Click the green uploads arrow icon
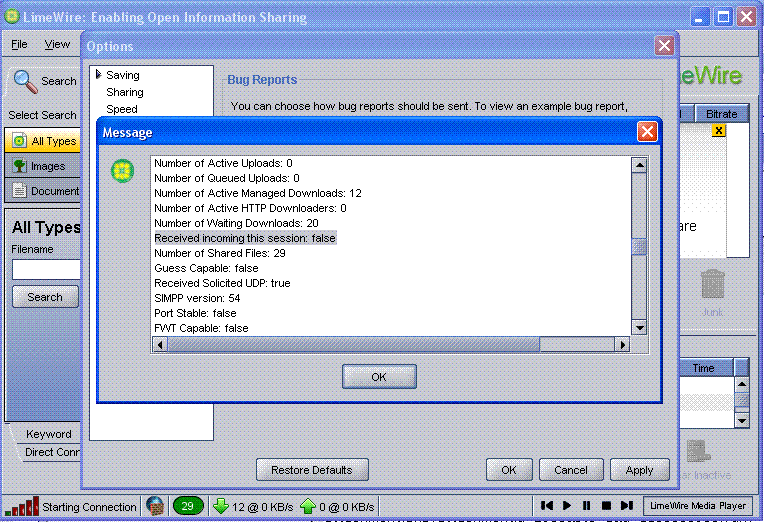 (x=308, y=506)
